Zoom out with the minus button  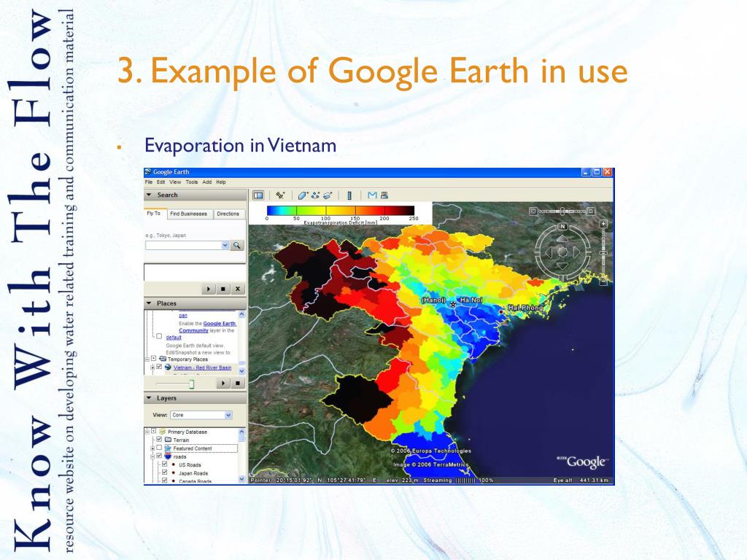603,282
